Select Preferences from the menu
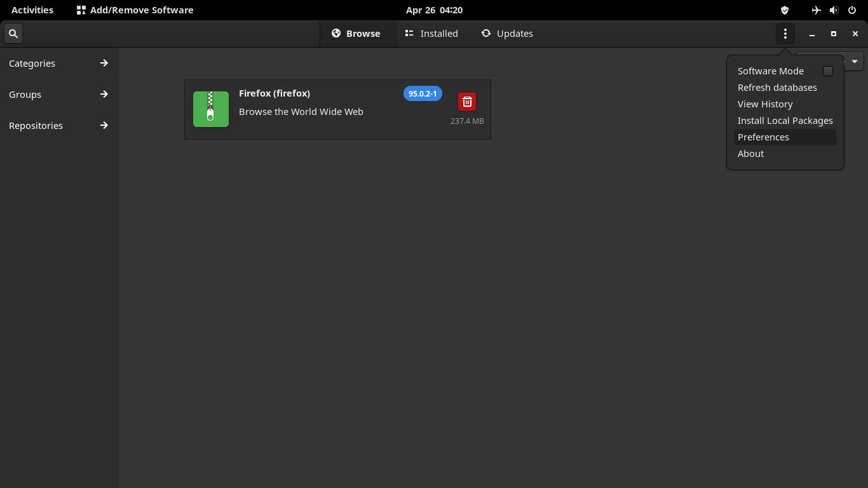Image resolution: width=868 pixels, height=488 pixels. [763, 137]
